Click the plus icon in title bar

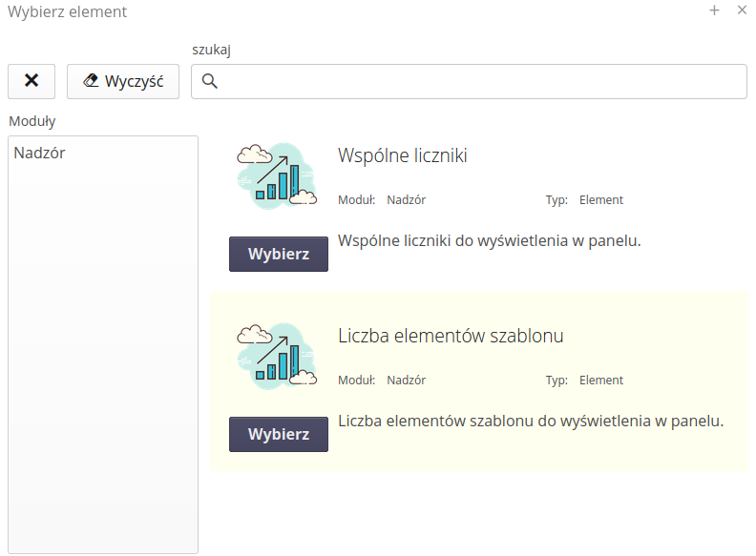pyautogui.click(x=714, y=10)
